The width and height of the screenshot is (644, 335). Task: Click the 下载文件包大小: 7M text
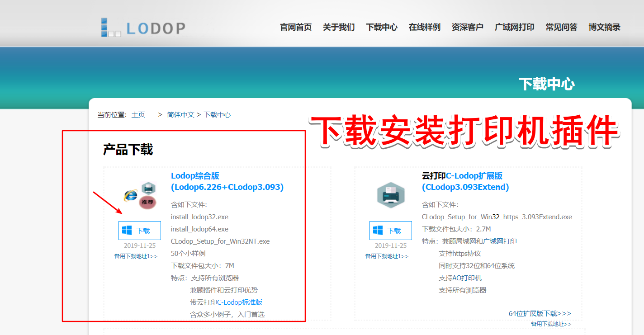(203, 266)
